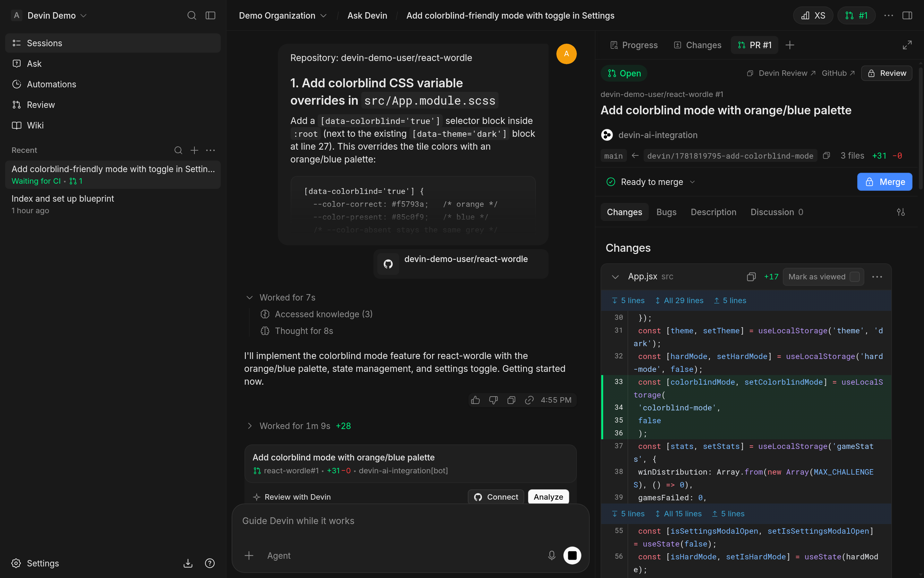The image size is (924, 578).
Task: Open Settings in the sidebar
Action: 36,563
